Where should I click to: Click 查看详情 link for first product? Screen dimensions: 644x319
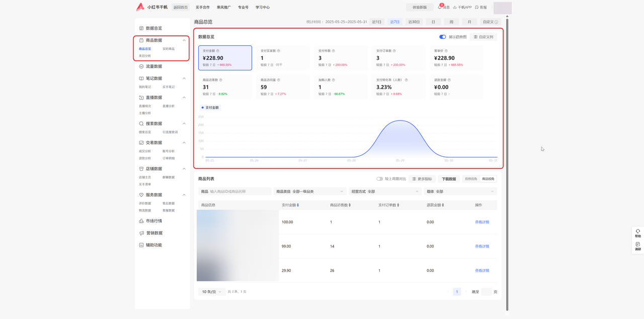click(x=481, y=222)
